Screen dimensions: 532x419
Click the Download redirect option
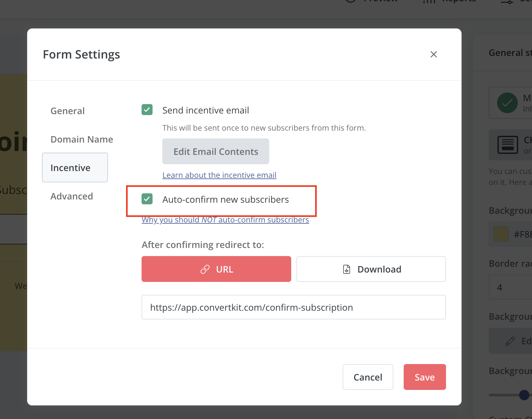tap(371, 269)
